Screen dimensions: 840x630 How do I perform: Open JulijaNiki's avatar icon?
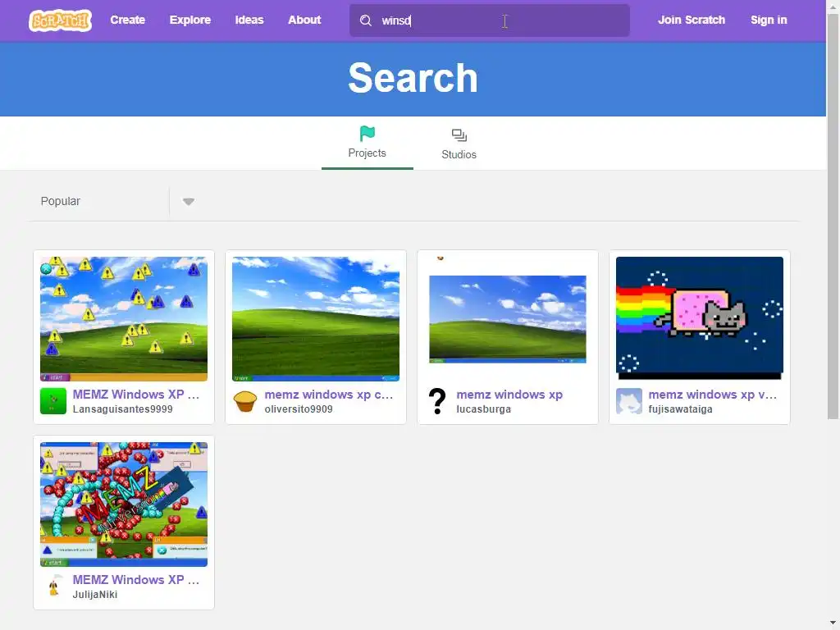53,587
